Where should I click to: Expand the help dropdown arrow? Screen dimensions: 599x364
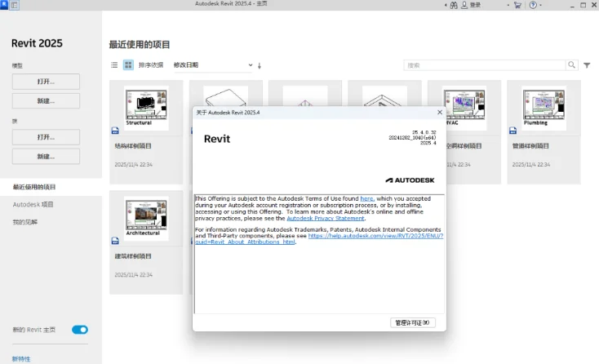[x=540, y=6]
